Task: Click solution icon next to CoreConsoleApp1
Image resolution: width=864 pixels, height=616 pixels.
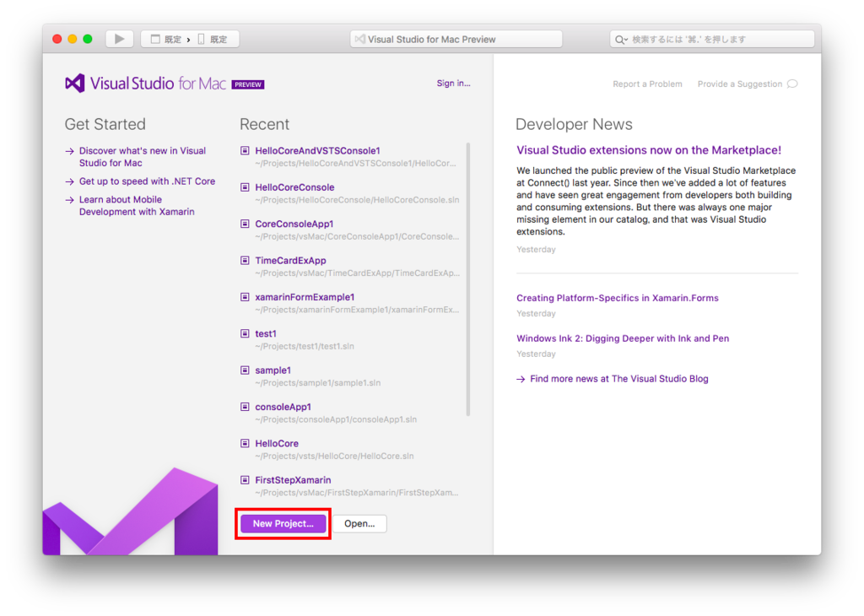Action: (x=245, y=224)
